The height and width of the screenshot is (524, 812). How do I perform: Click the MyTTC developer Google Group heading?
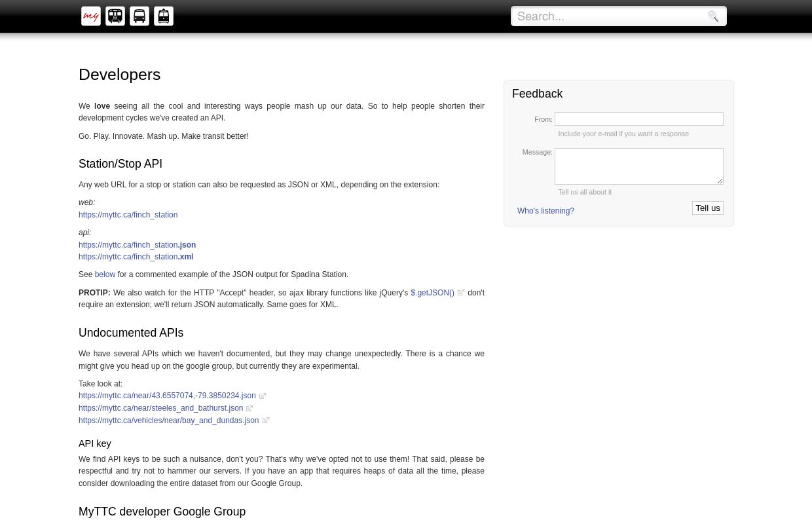click(162, 512)
